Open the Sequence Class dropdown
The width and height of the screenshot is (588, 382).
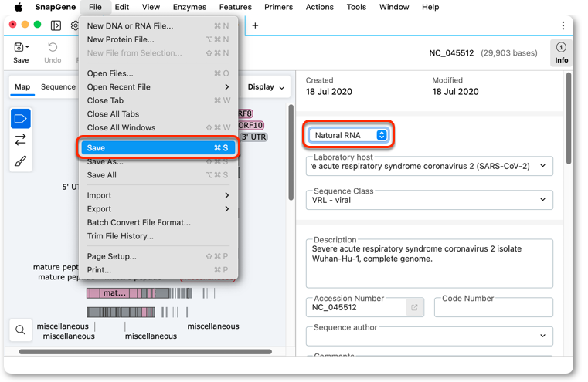pos(430,200)
